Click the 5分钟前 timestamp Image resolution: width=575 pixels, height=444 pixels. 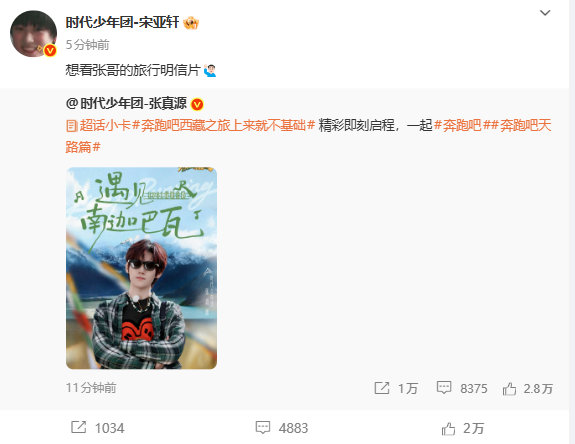pyautogui.click(x=87, y=45)
